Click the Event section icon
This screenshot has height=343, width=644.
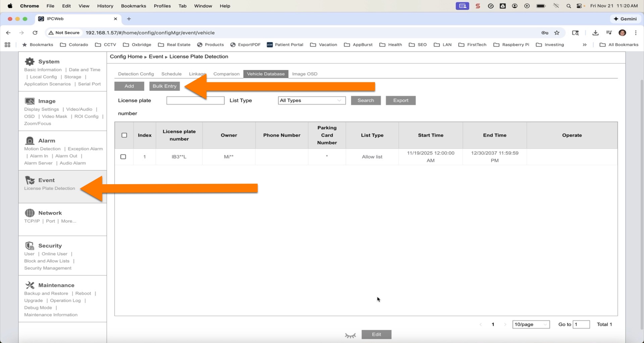coord(30,180)
